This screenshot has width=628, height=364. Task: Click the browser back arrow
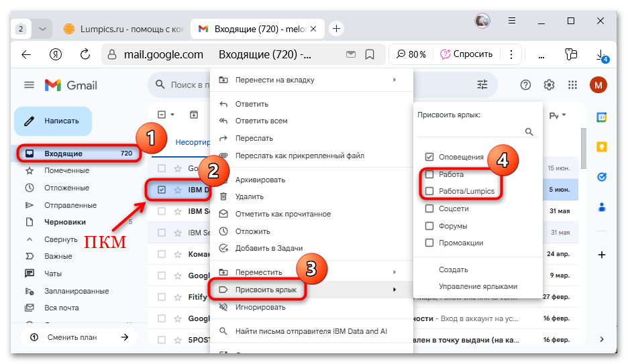(x=26, y=54)
